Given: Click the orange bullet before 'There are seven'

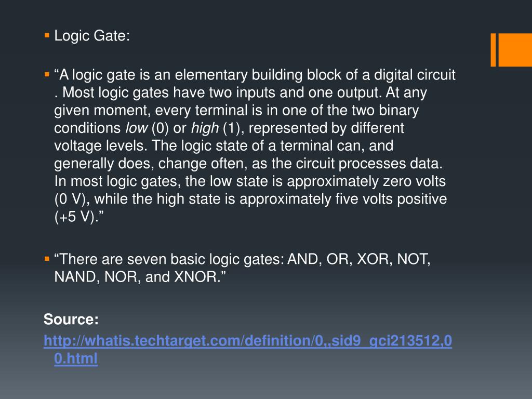Looking at the screenshot, I should [x=47, y=259].
